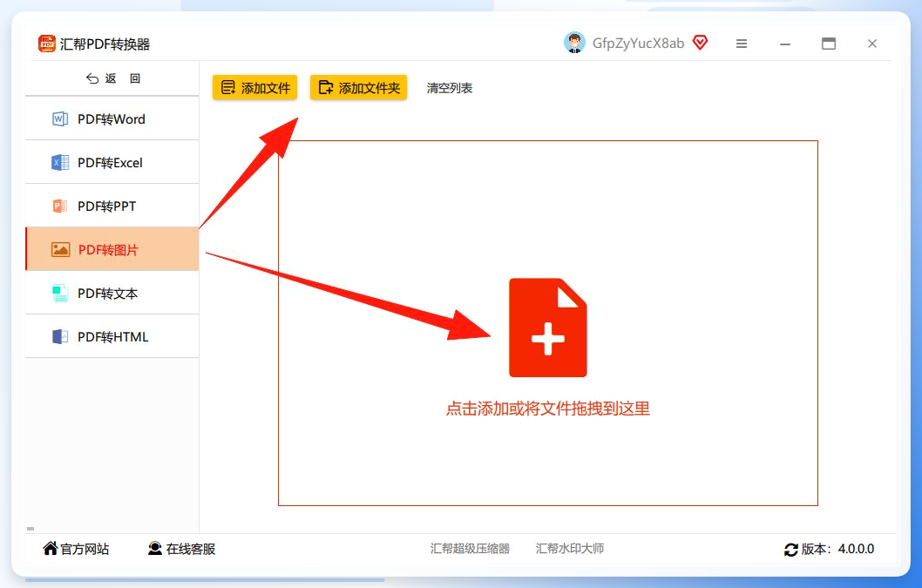This screenshot has height=588, width=922.
Task: Click the red add-file document icon
Action: (x=548, y=328)
